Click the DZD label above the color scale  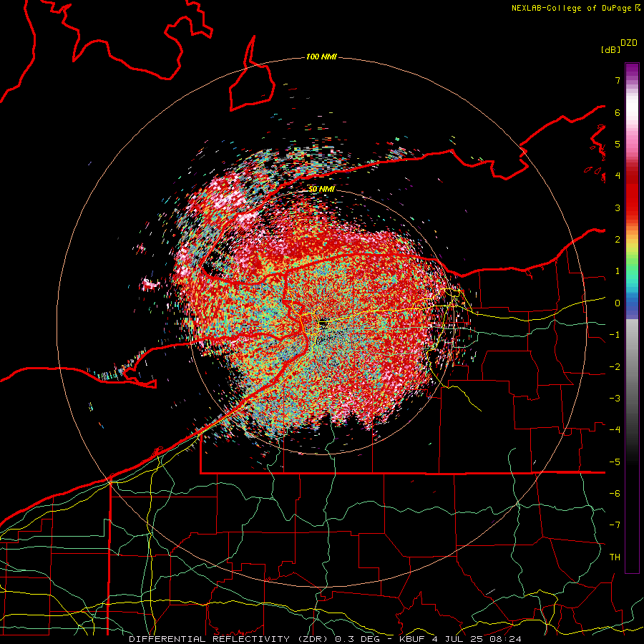(629, 43)
